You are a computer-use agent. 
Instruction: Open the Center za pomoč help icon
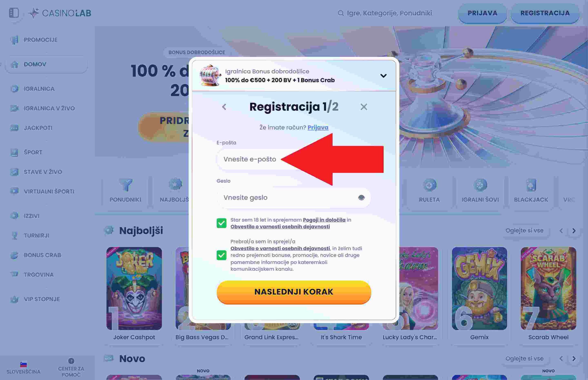[71, 361]
